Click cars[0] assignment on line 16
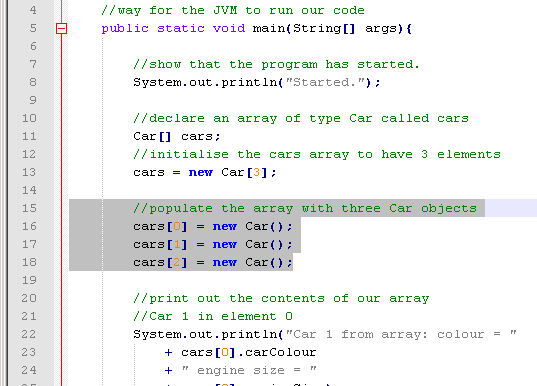The width and height of the screenshot is (537, 386). click(213, 226)
